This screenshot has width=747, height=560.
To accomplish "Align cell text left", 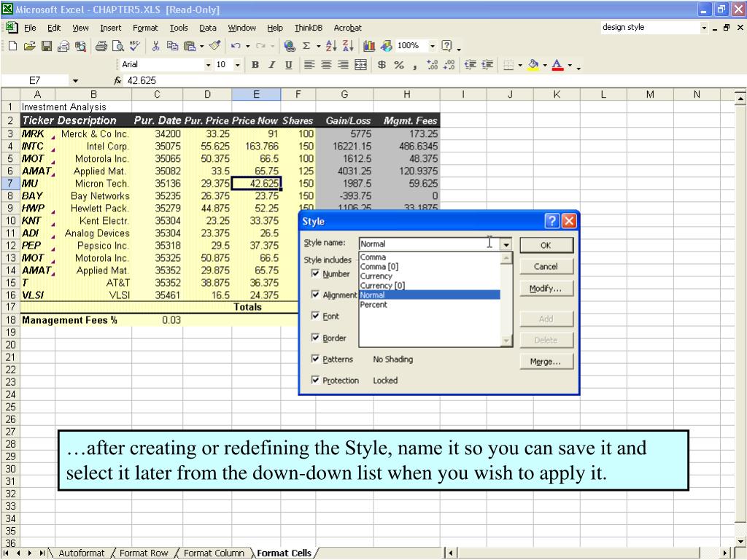I will [309, 65].
